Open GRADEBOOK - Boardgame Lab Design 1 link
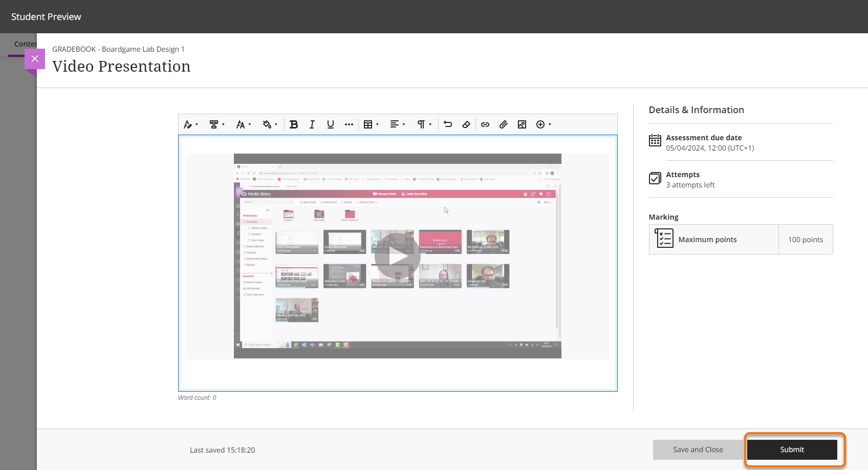The height and width of the screenshot is (470, 868). (118, 49)
